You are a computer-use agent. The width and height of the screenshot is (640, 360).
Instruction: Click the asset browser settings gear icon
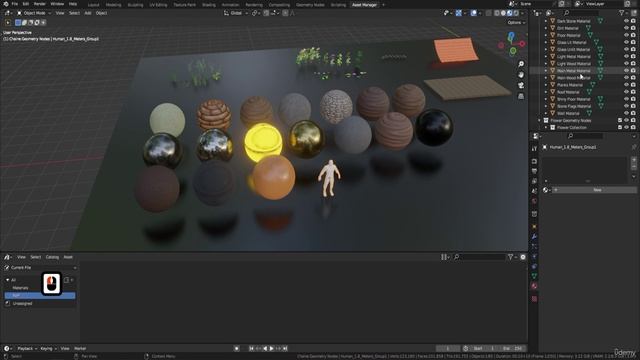click(x=523, y=257)
